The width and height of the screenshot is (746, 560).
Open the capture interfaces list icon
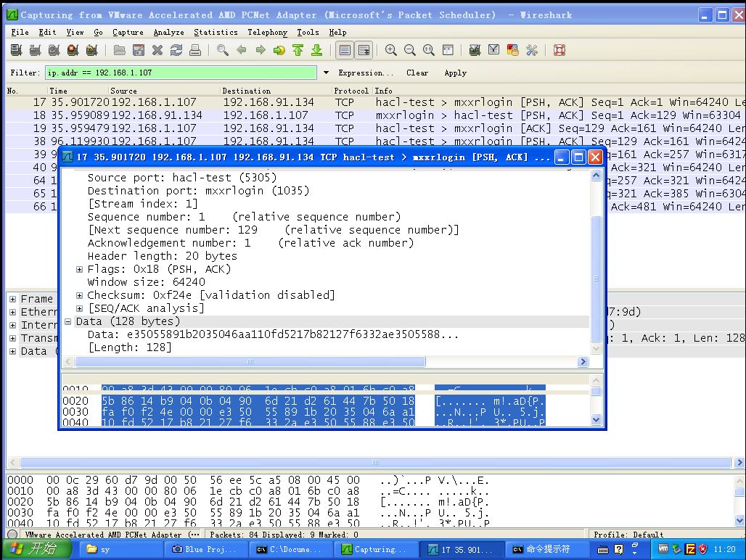pyautogui.click(x=16, y=50)
